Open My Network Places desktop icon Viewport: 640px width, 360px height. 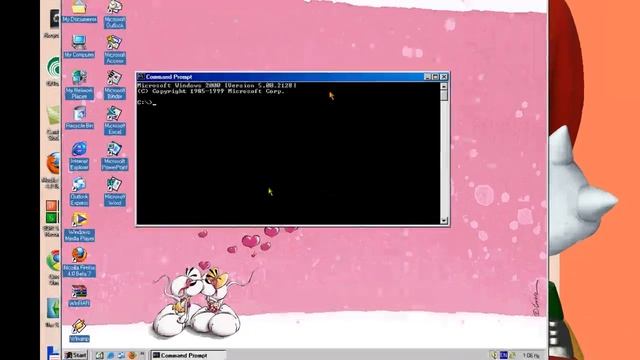[x=79, y=84]
